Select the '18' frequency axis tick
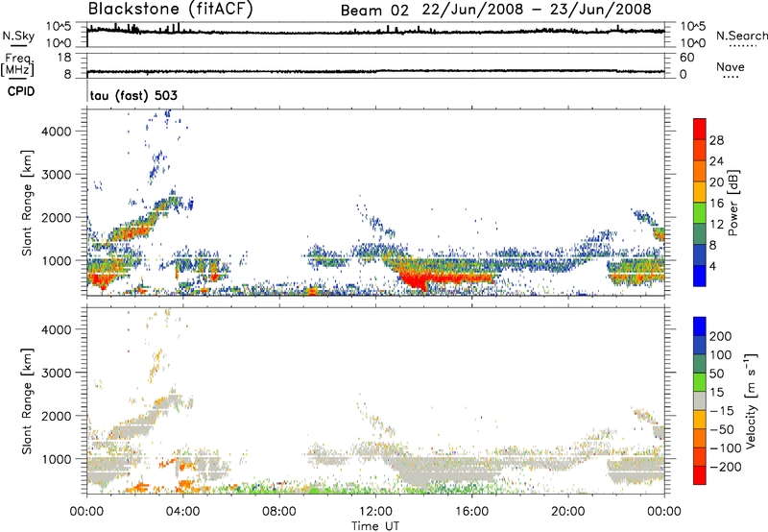This screenshot has height=532, width=768. [x=64, y=58]
